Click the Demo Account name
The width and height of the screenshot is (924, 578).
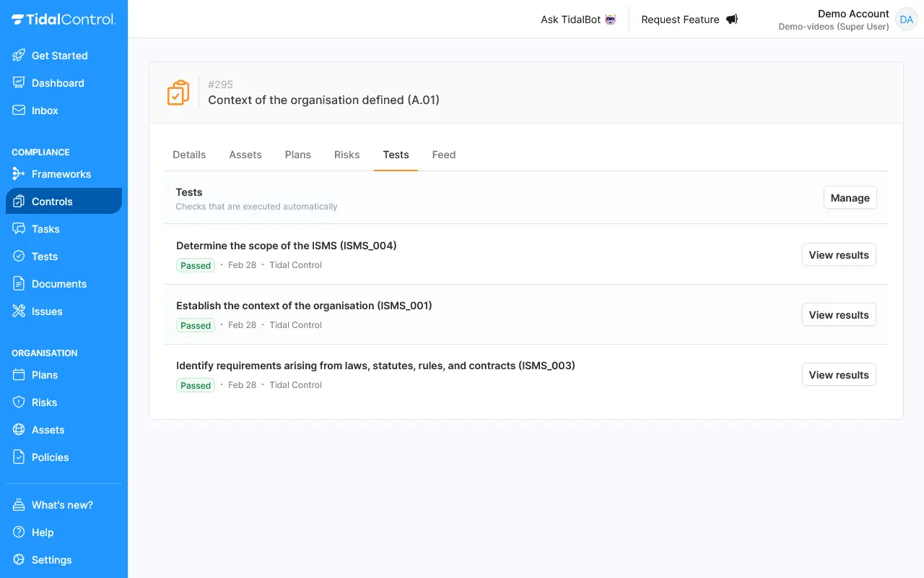pos(853,14)
